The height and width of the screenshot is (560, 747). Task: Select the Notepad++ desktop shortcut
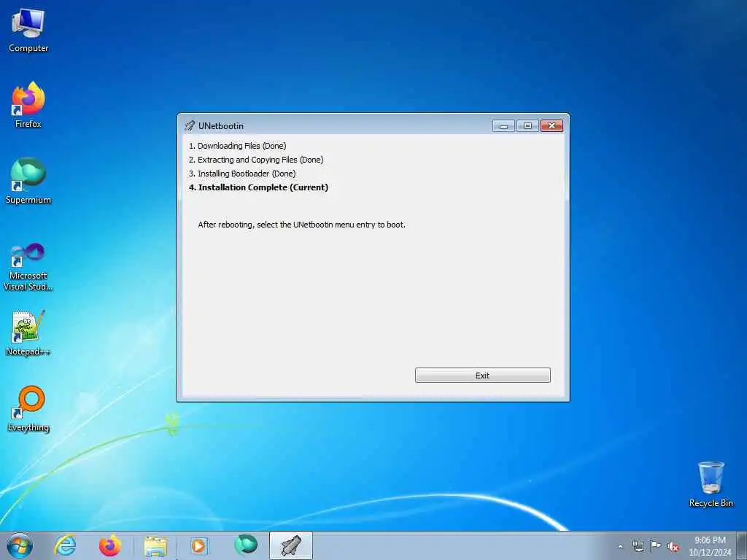(x=28, y=333)
